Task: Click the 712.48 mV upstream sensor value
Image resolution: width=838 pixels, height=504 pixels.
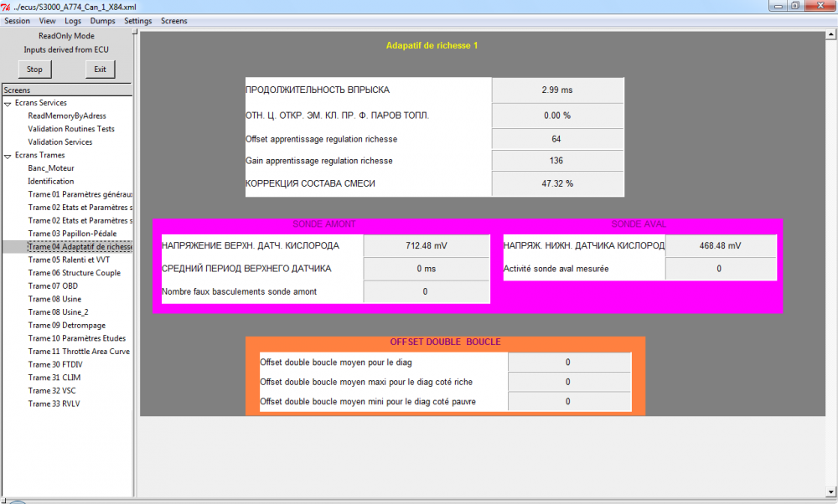Action: pos(427,246)
